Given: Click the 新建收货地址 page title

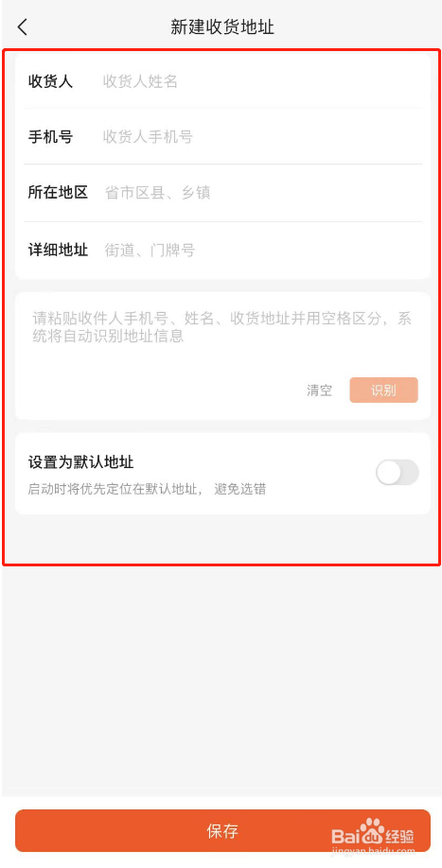Looking at the screenshot, I should [x=222, y=27].
